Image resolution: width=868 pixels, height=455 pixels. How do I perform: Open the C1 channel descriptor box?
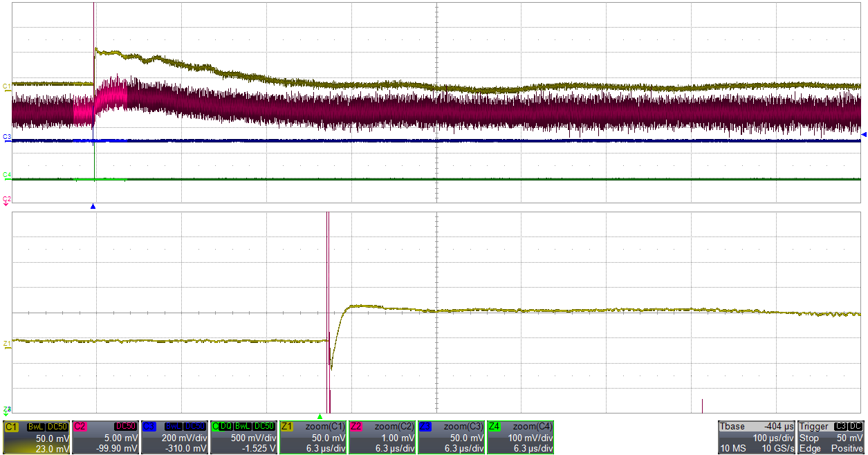point(37,437)
